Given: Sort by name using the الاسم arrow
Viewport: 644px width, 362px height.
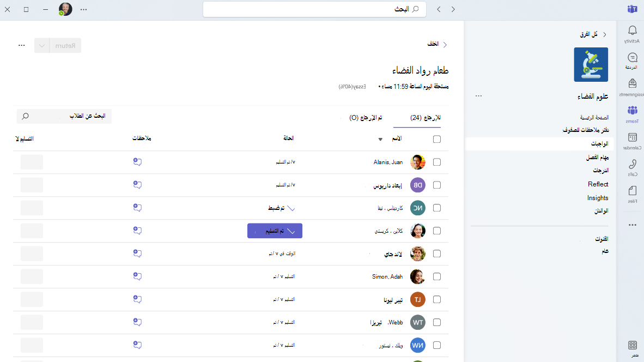Looking at the screenshot, I should tap(380, 140).
